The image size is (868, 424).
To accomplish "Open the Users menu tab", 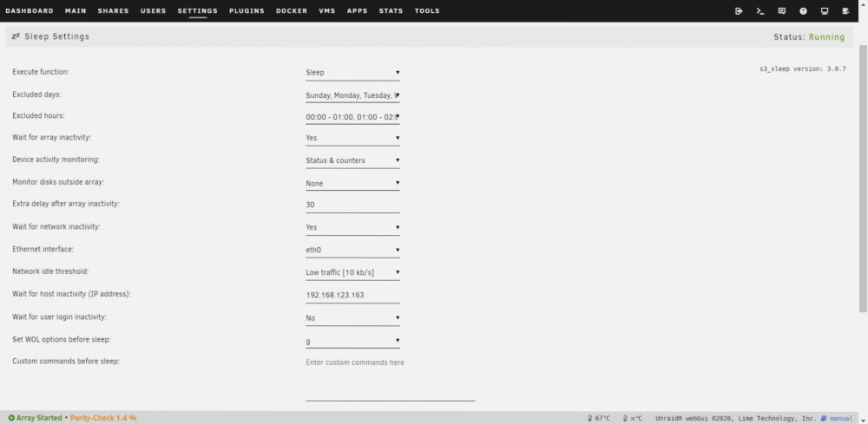I will (154, 11).
